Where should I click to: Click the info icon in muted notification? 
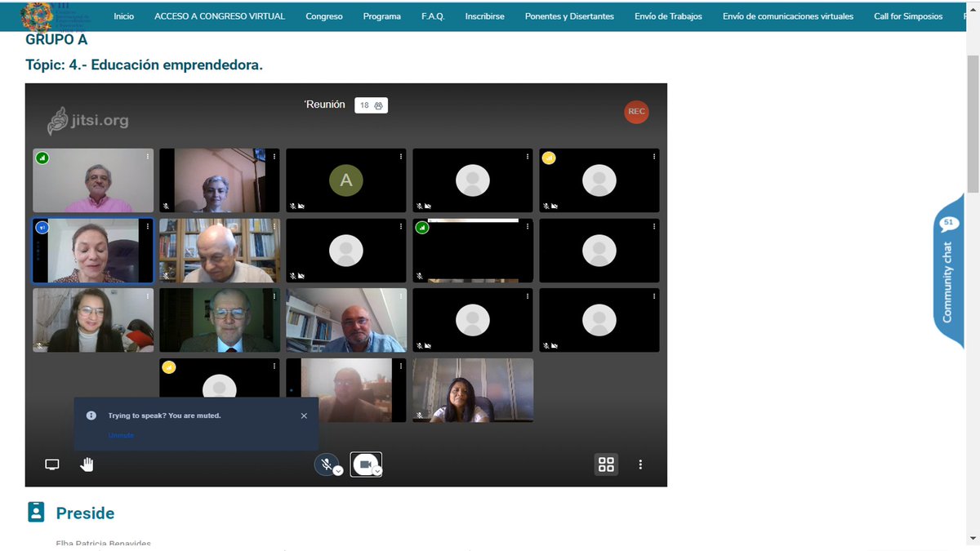click(x=91, y=415)
